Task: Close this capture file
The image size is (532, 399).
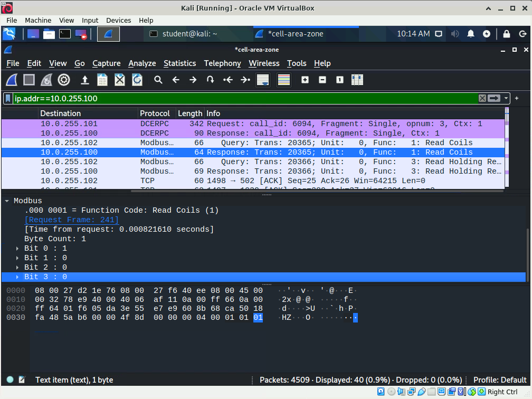Action: point(119,80)
